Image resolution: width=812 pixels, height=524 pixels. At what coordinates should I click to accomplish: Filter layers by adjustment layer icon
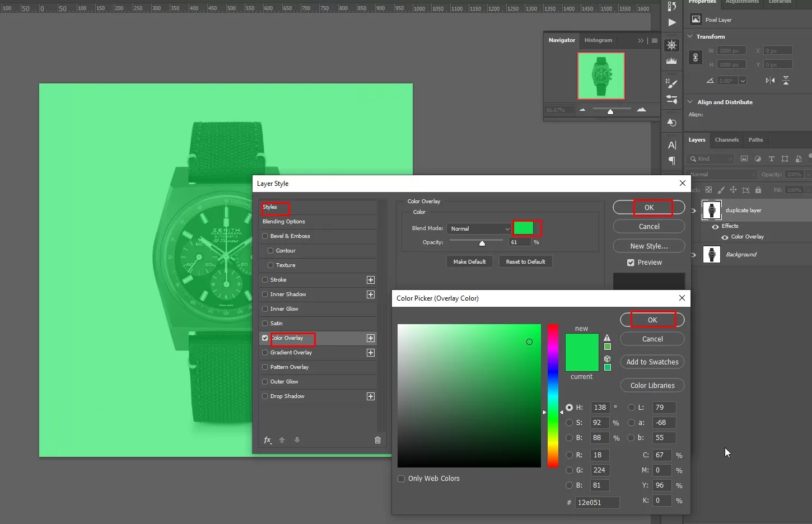coord(758,159)
